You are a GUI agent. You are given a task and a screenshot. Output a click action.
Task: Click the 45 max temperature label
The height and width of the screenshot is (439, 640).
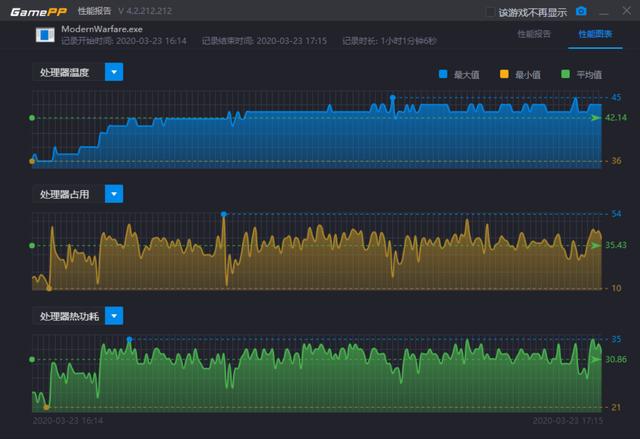pos(616,98)
